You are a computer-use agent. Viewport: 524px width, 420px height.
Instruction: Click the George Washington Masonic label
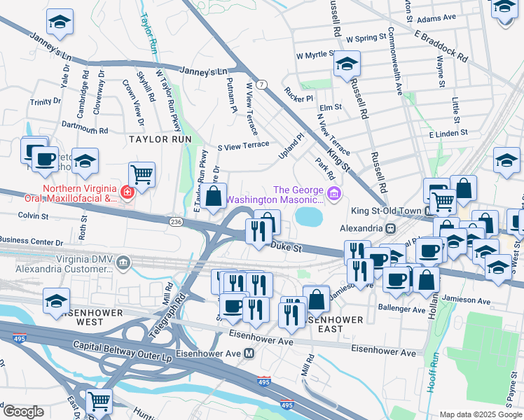point(275,195)
